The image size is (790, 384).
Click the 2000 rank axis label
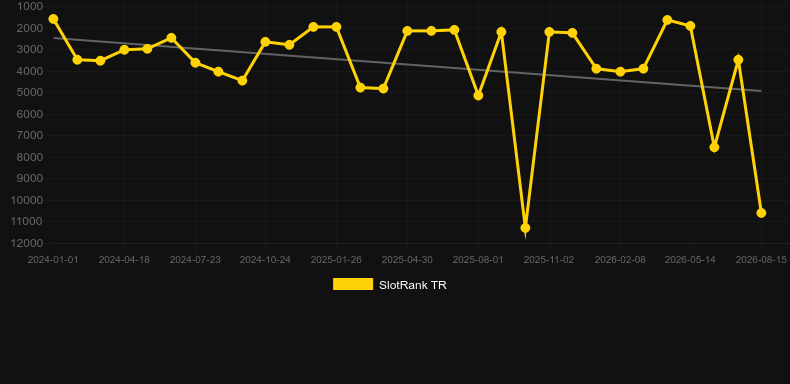tap(30, 28)
